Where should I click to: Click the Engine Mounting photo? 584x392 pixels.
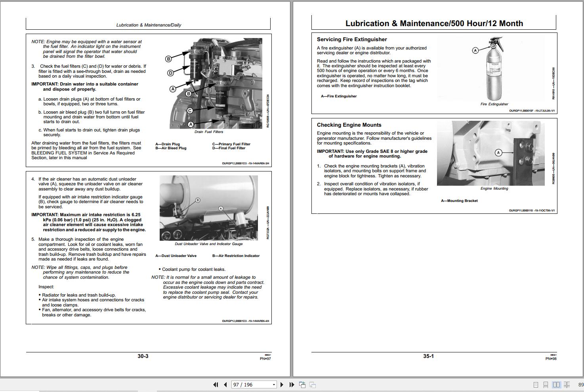tap(492, 153)
